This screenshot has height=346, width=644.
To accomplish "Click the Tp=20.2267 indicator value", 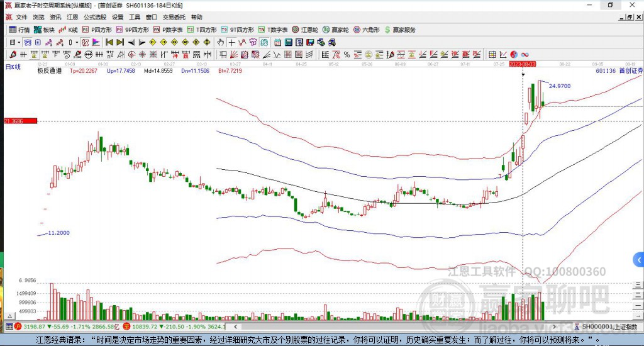I will [84, 70].
